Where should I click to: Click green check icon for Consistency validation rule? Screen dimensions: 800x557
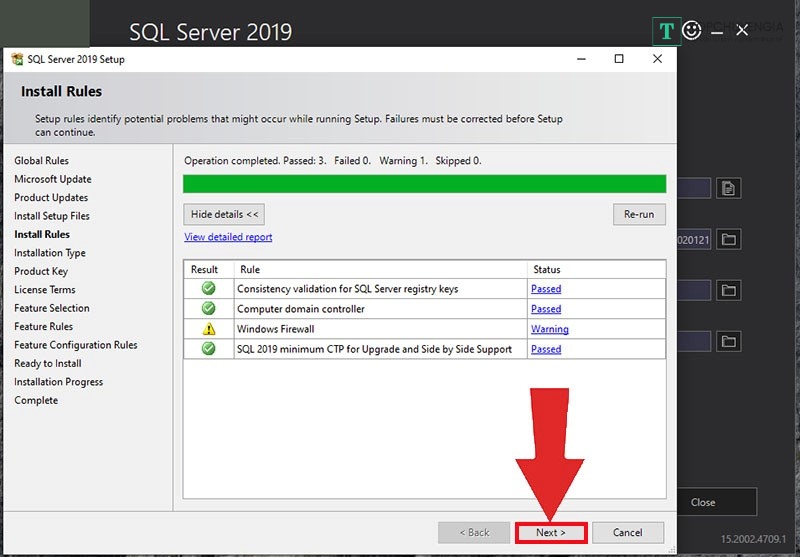coord(208,289)
